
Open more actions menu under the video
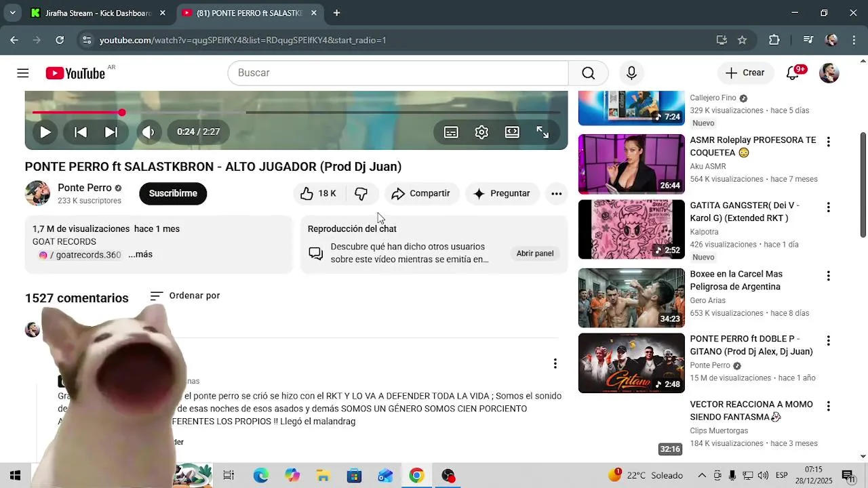tap(556, 194)
